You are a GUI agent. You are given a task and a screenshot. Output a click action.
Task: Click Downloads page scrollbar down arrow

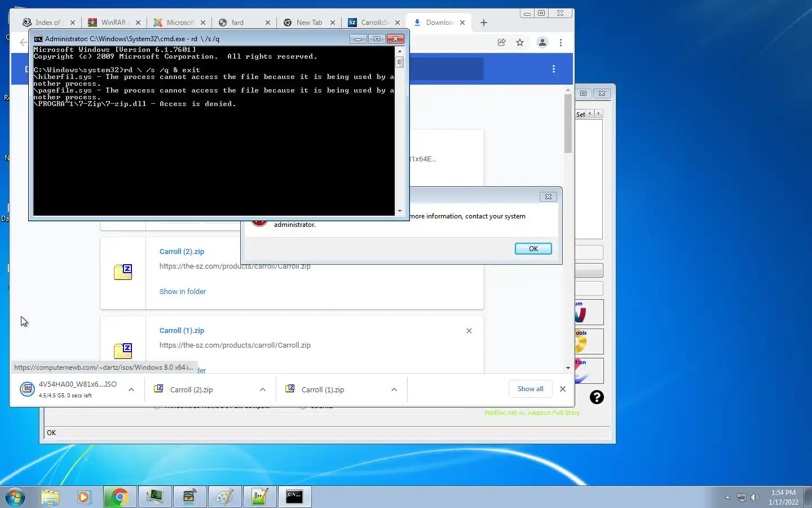568,368
